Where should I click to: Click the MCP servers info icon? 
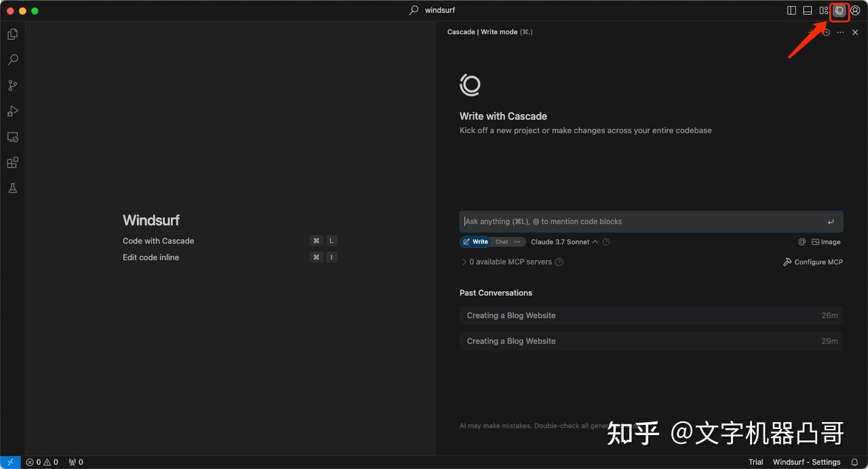[x=559, y=262]
